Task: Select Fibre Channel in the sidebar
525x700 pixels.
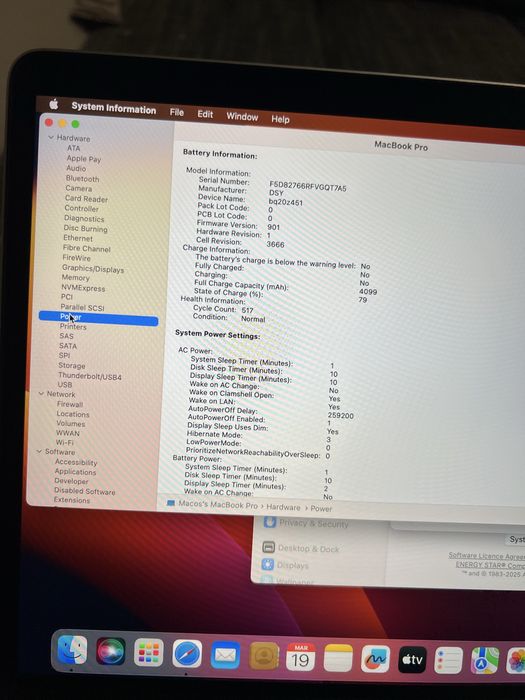Action: (87, 249)
